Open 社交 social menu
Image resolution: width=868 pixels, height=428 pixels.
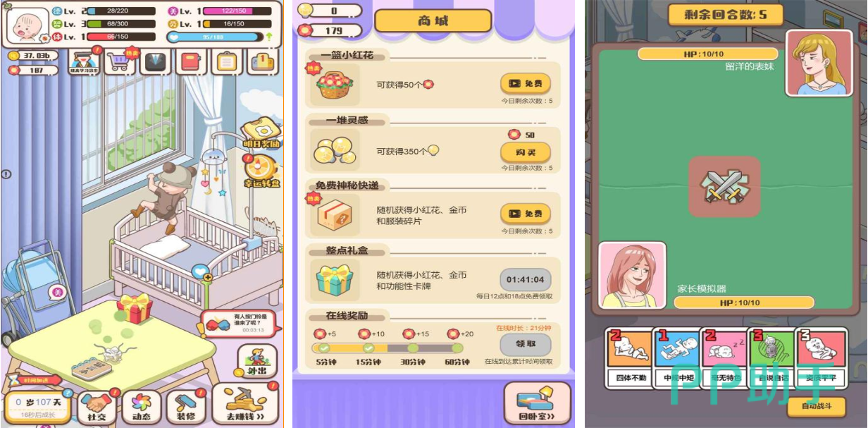pos(97,406)
